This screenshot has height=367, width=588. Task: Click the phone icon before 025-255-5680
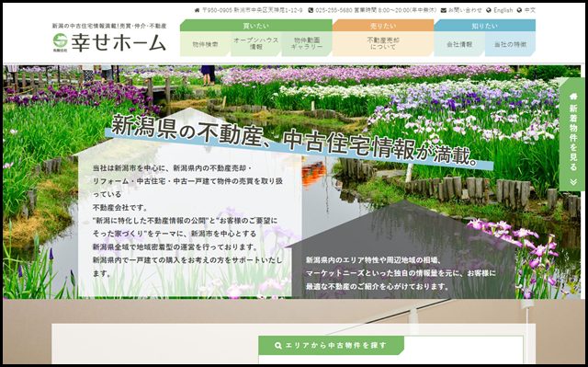311,10
